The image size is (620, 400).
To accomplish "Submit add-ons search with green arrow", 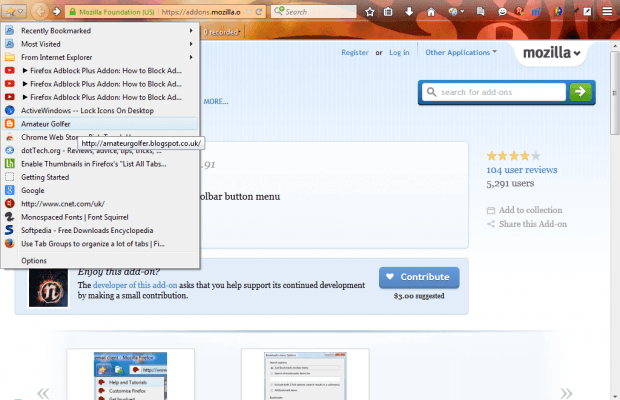I will [580, 92].
